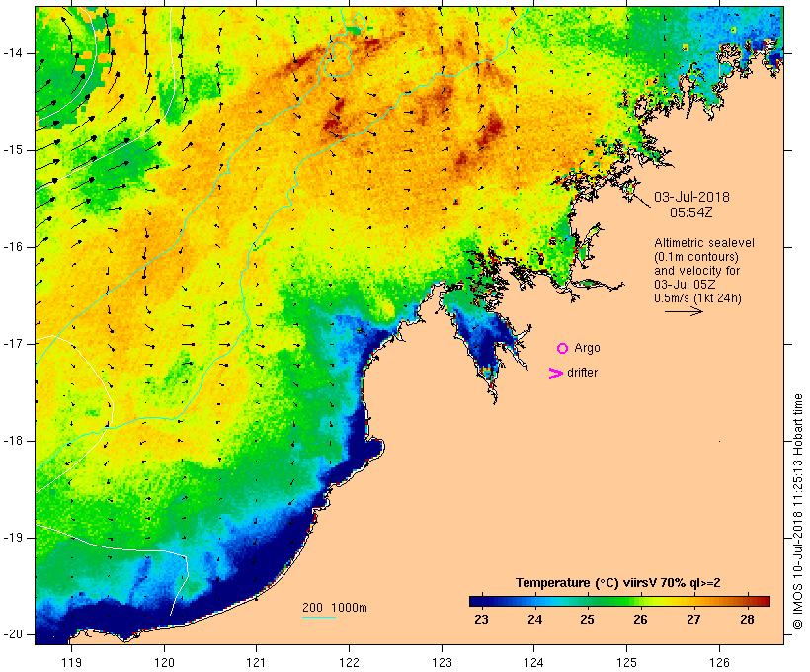Screen dimensions: 810x672
Task: Click the -15 latitude axis label
Action: 13,150
